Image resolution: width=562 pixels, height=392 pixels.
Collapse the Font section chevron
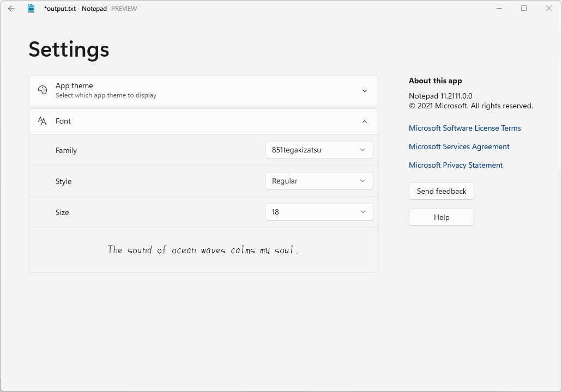click(365, 122)
